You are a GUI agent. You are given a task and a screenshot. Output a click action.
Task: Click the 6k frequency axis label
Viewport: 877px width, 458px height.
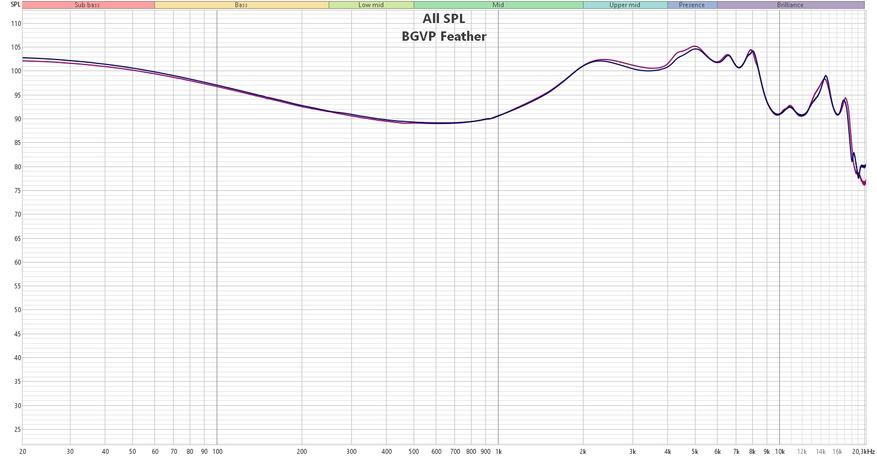718,451
